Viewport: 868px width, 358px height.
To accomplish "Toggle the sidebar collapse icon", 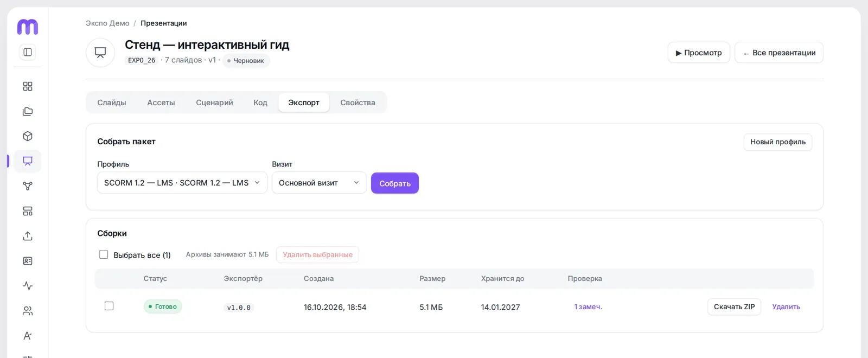I will point(28,52).
